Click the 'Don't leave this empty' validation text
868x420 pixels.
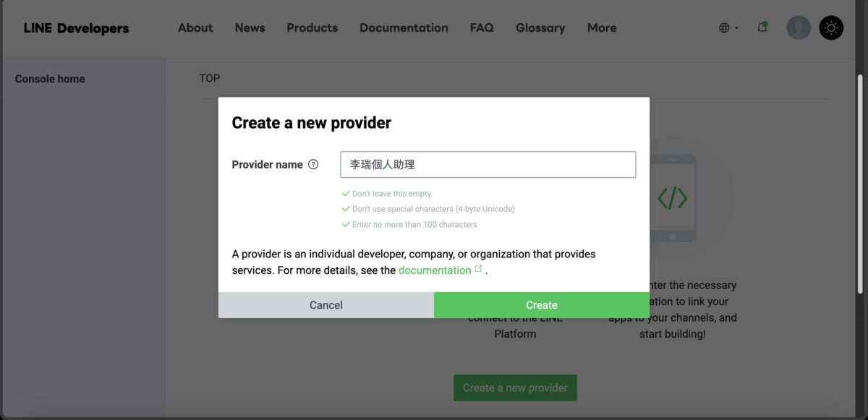coord(391,194)
